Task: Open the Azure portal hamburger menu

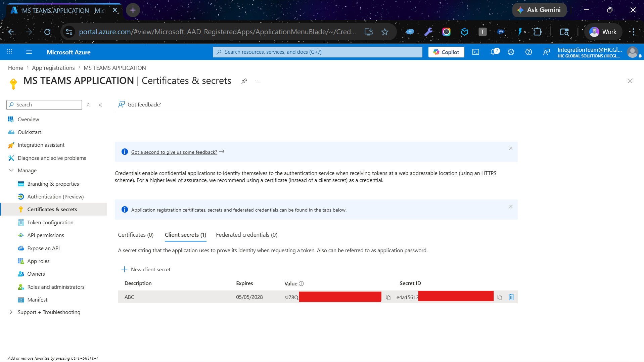Action: [29, 52]
